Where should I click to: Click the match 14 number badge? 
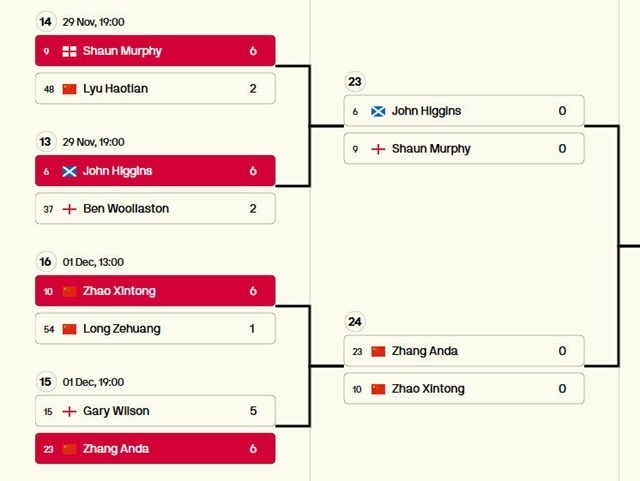click(45, 21)
